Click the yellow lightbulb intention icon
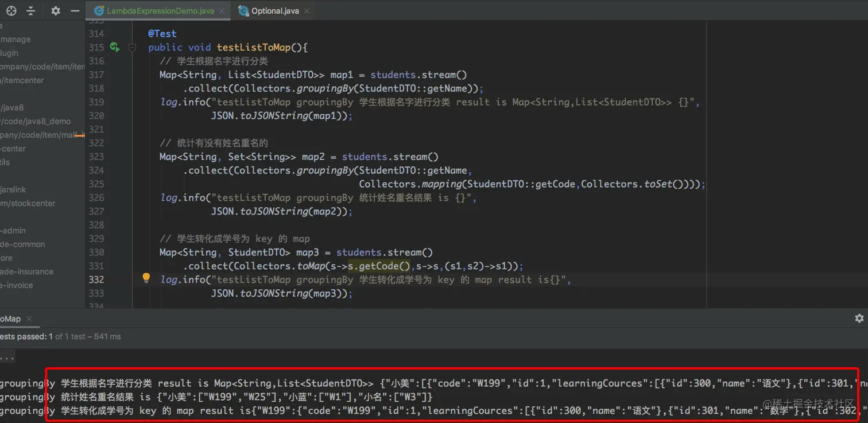The height and width of the screenshot is (423, 868). point(146,278)
